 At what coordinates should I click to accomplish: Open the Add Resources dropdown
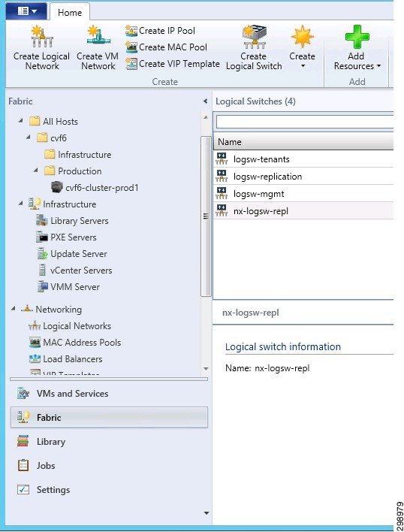[x=357, y=47]
